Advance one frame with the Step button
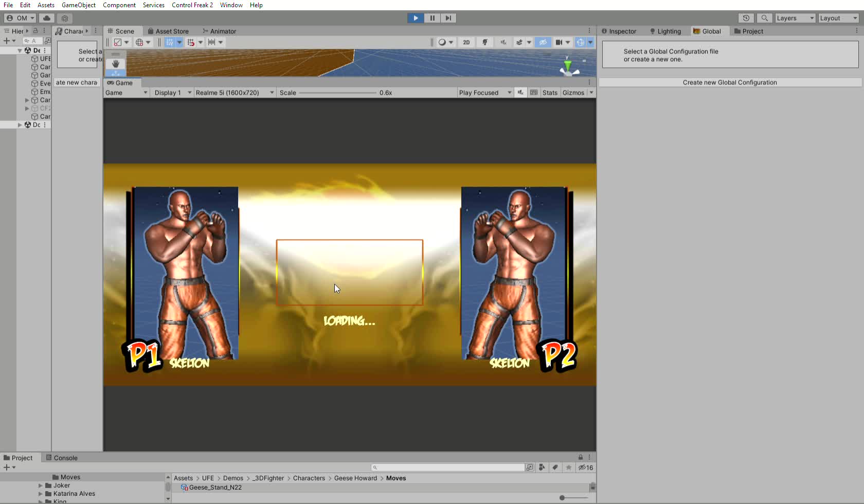The height and width of the screenshot is (504, 864). pyautogui.click(x=448, y=18)
